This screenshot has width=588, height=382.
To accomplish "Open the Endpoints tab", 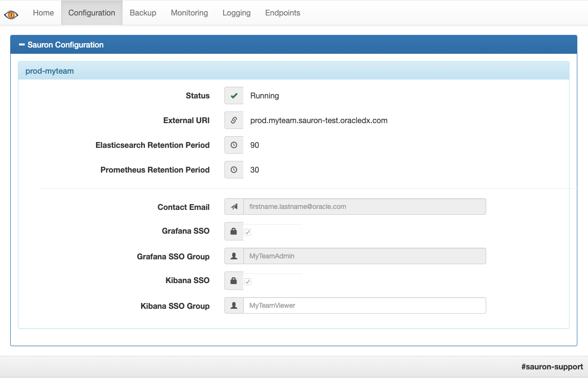I will tap(283, 13).
